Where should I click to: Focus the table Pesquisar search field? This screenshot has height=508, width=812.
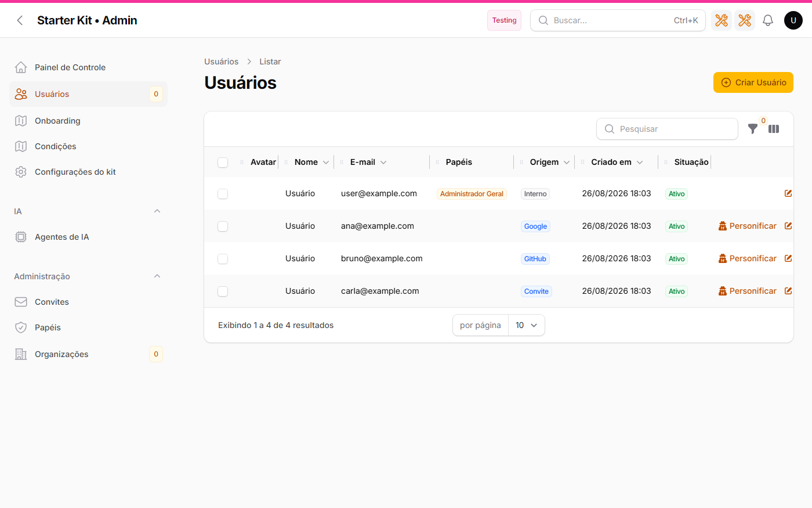point(667,129)
